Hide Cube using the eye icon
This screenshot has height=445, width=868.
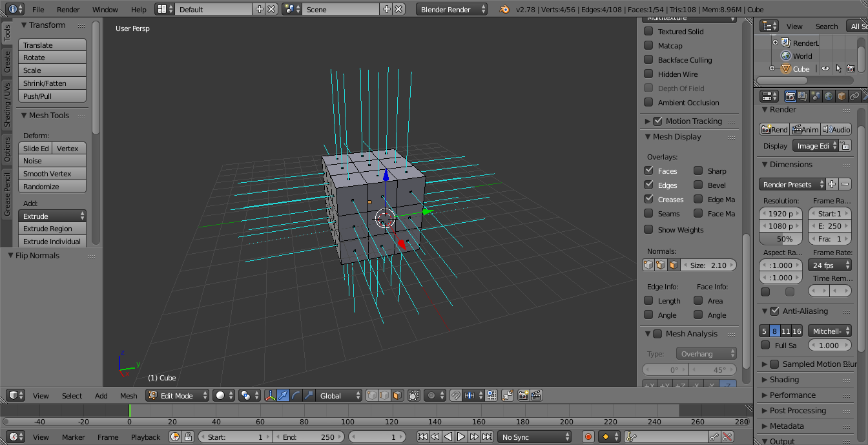(x=825, y=68)
